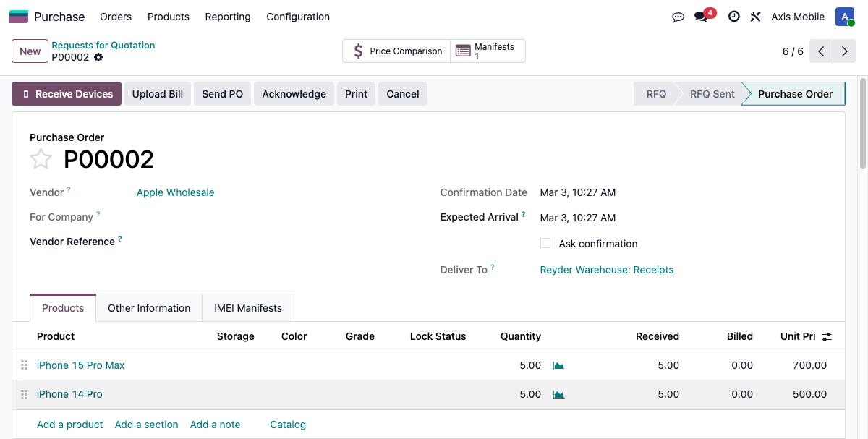Enable the Ask confirmation checkbox

point(545,244)
